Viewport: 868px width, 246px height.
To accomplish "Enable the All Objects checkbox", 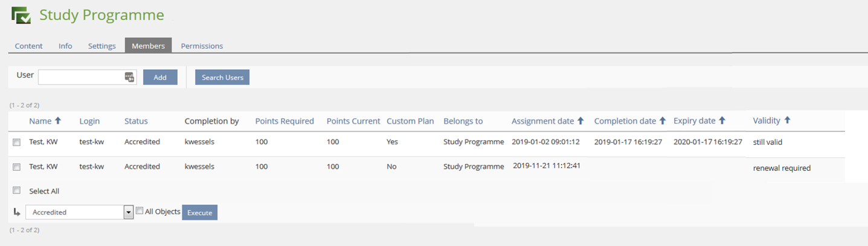I will tap(140, 211).
